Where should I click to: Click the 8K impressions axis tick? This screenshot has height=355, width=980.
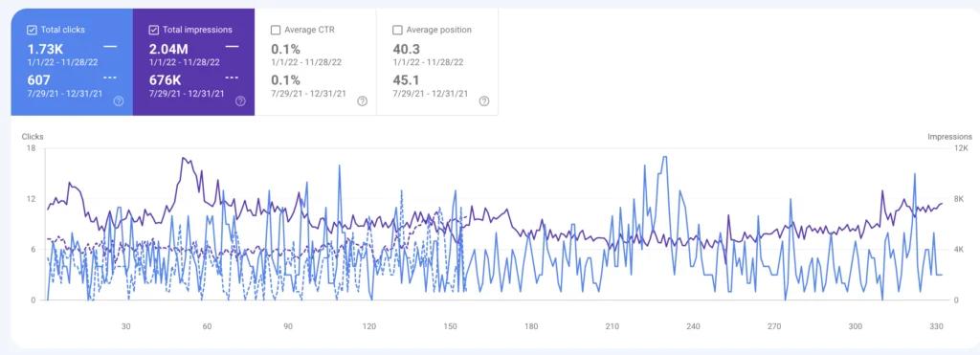[959, 199]
